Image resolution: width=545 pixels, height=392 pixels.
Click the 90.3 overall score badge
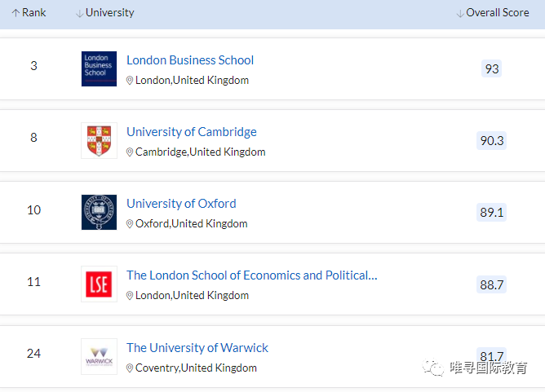point(492,141)
